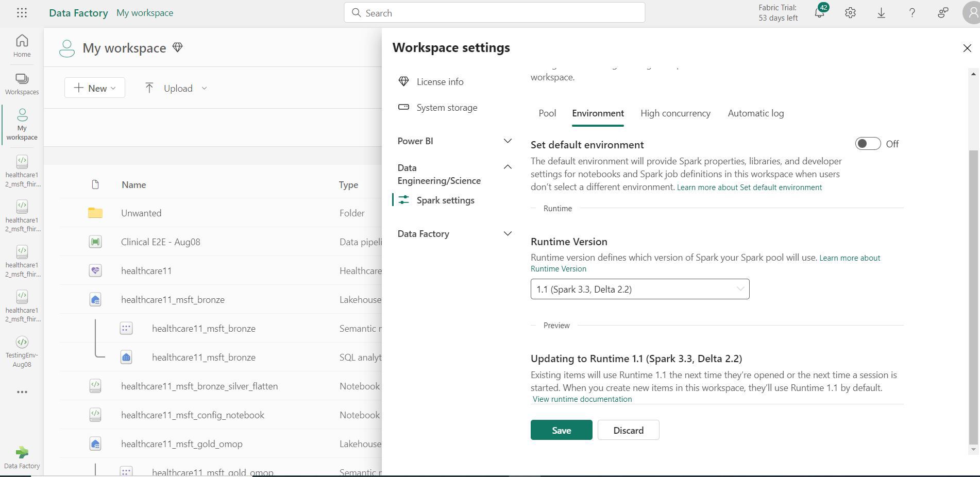Discard the Spark settings changes
980x477 pixels.
[x=628, y=430]
